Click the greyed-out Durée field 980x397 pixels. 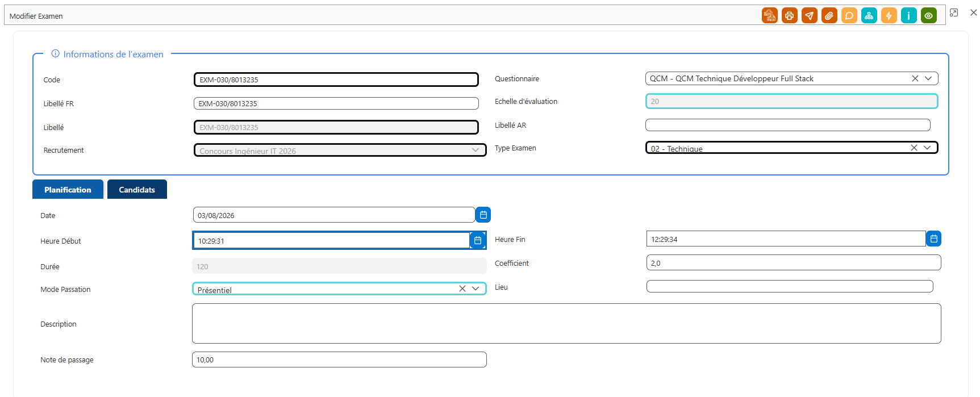[339, 266]
